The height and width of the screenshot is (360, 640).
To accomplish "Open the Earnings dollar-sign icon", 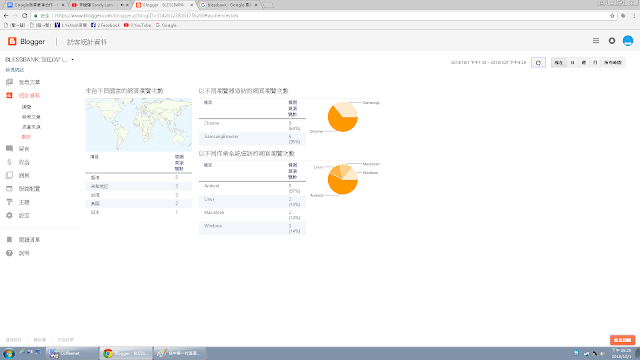I will (x=9, y=162).
